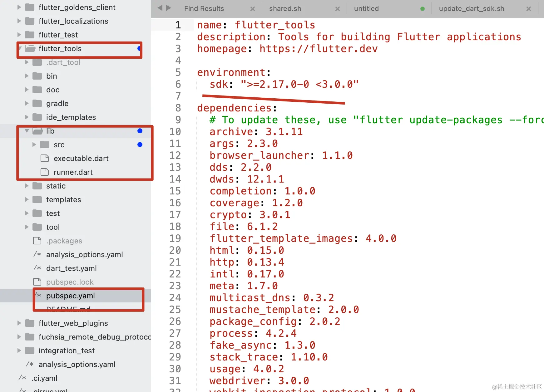Expand the flutter_localizations folder

coord(19,21)
